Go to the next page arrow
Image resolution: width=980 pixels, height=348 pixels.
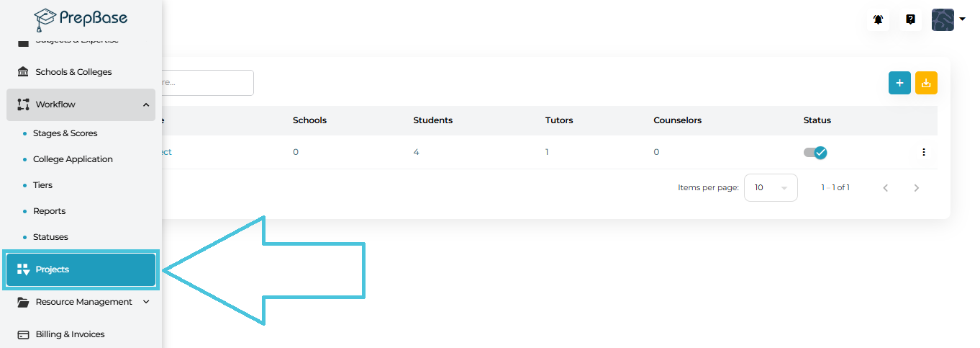coord(916,188)
